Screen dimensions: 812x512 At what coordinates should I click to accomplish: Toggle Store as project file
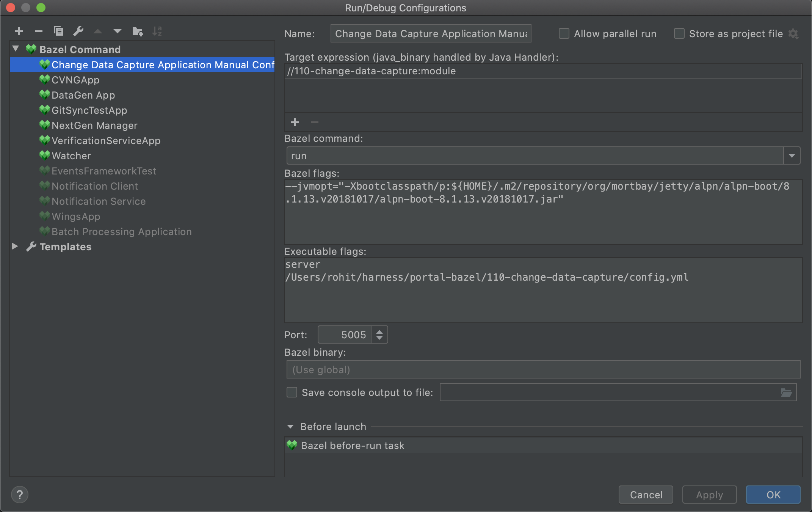click(679, 34)
